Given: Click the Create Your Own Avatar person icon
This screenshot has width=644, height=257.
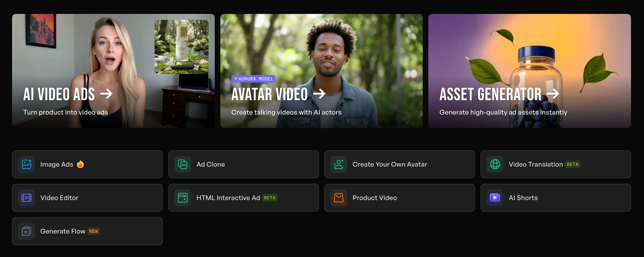Looking at the screenshot, I should (338, 164).
